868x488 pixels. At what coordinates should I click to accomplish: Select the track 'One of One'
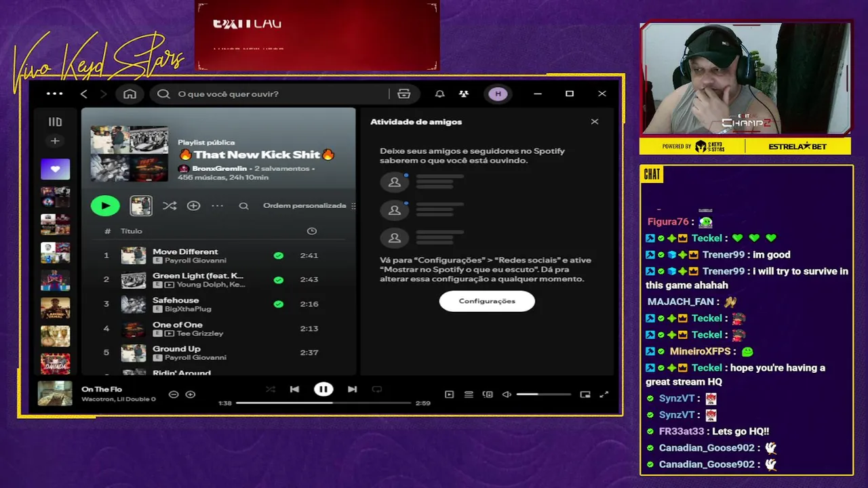click(x=178, y=325)
